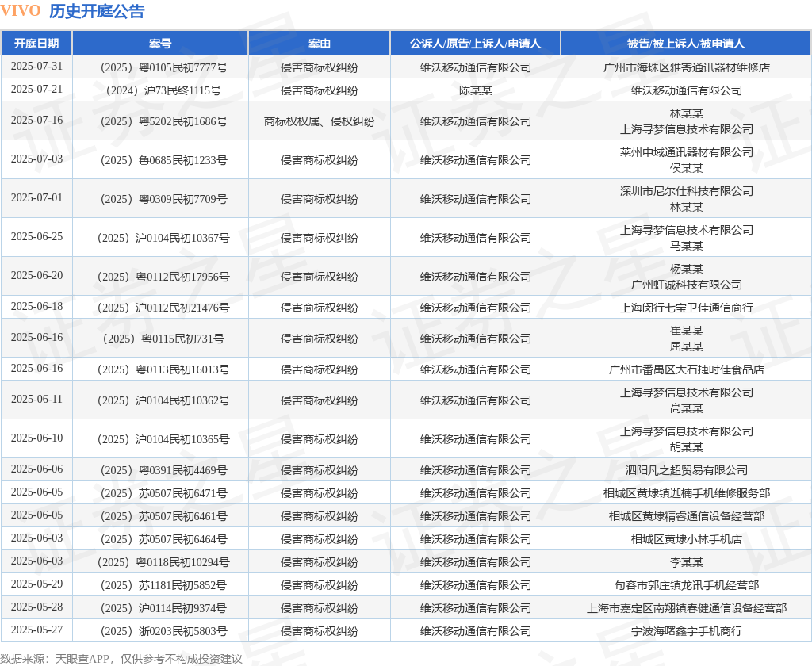Screen dimensions: 812x666
Task: Select date cell 2025-06-25
Action: click(x=36, y=237)
